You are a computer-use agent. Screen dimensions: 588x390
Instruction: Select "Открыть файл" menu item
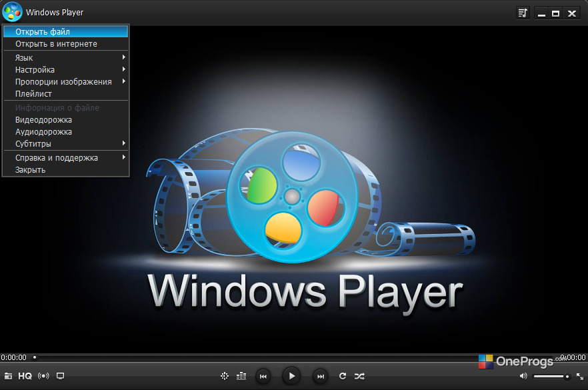[x=65, y=31]
